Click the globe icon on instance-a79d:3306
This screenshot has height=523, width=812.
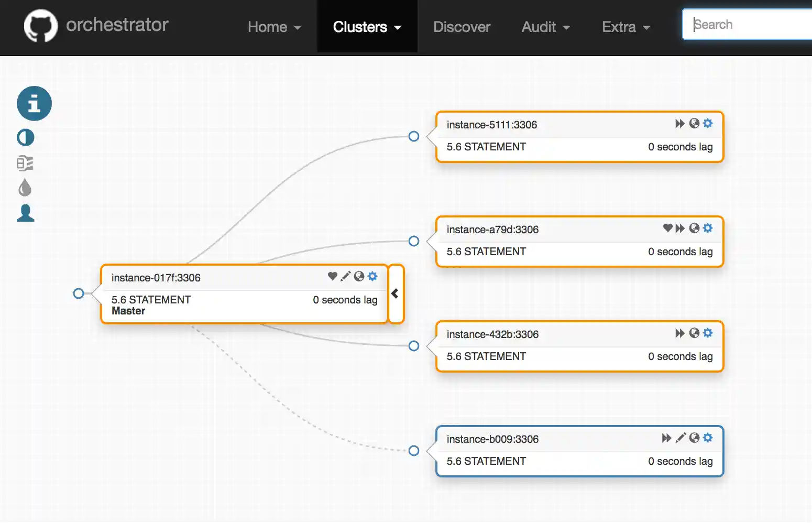coord(694,228)
